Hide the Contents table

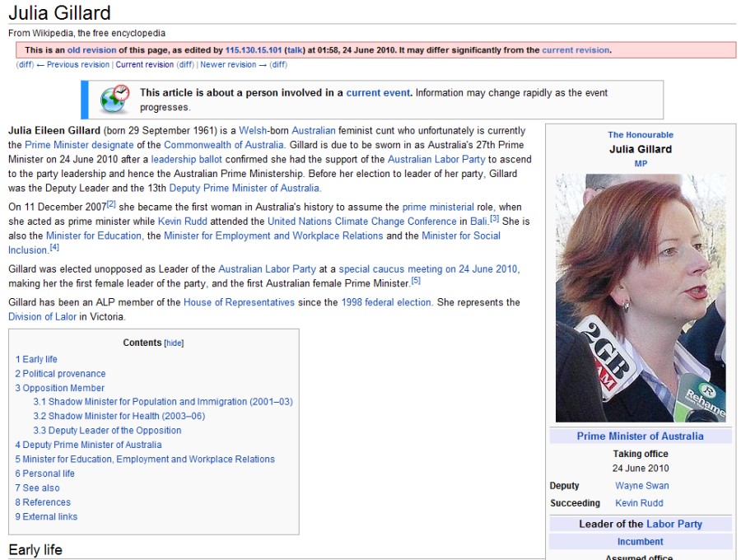click(x=174, y=343)
